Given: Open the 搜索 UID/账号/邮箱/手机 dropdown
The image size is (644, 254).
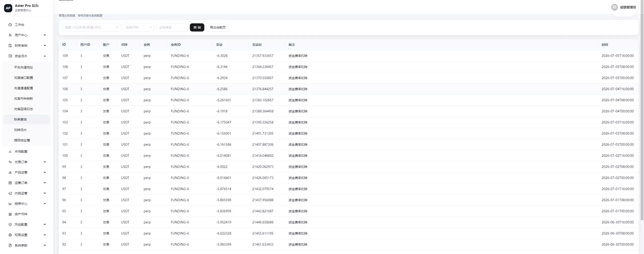Looking at the screenshot, I should tap(92, 27).
